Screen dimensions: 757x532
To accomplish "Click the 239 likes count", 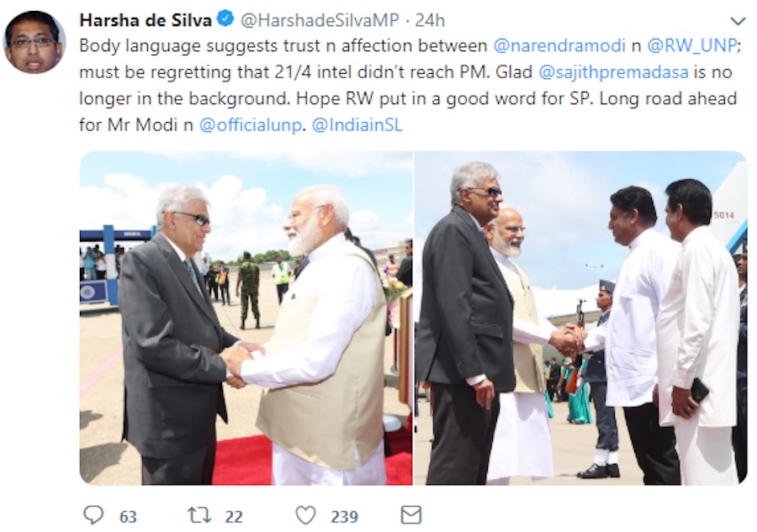I will [x=344, y=517].
